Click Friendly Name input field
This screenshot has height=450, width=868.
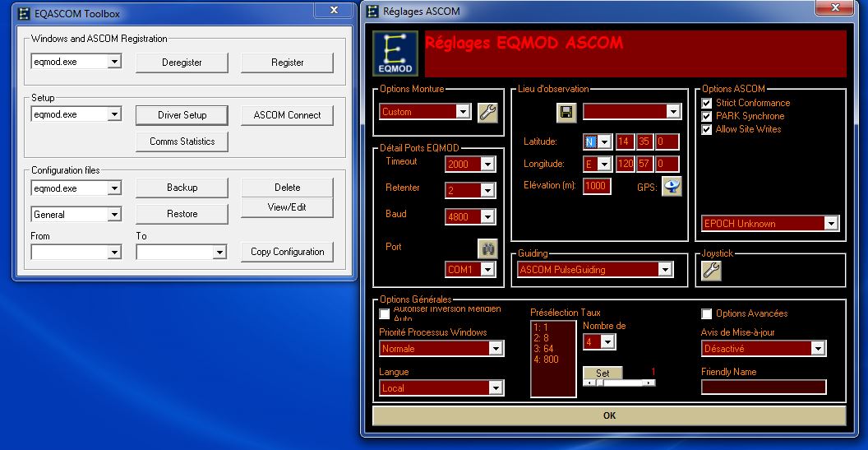click(x=764, y=387)
